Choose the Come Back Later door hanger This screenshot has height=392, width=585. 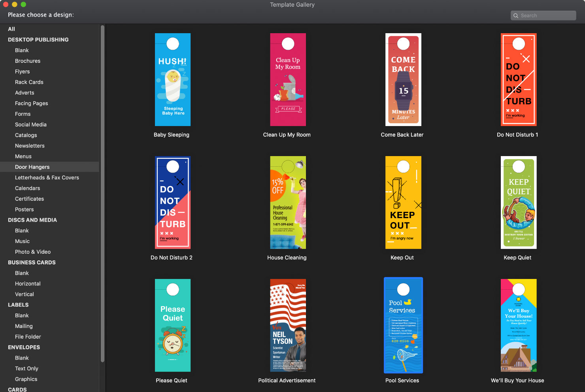point(403,79)
